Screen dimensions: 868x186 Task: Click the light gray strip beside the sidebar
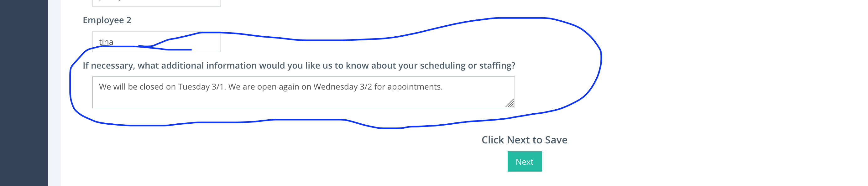55,93
